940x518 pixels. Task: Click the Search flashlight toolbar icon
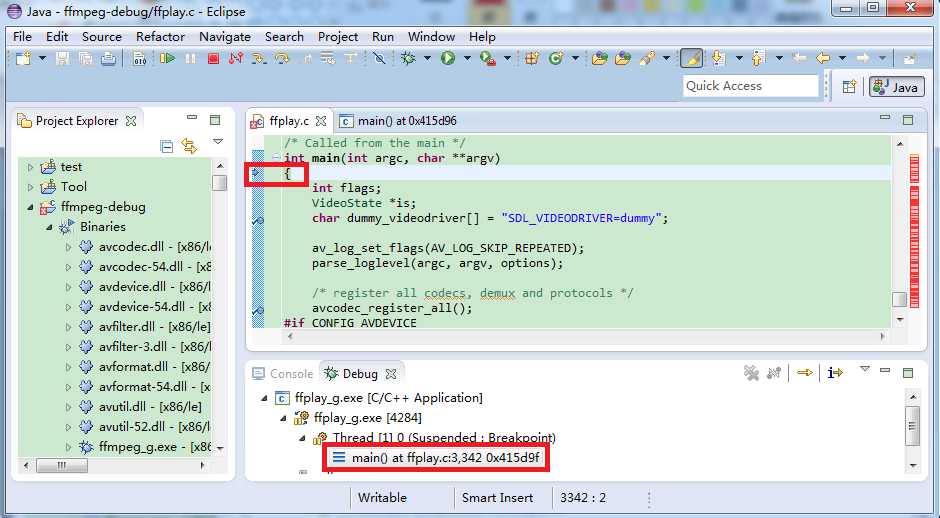(x=647, y=58)
